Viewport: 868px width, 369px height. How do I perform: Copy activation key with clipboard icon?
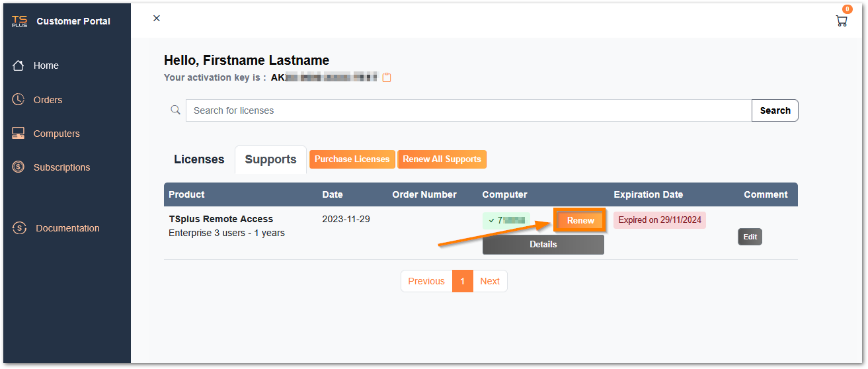(387, 77)
